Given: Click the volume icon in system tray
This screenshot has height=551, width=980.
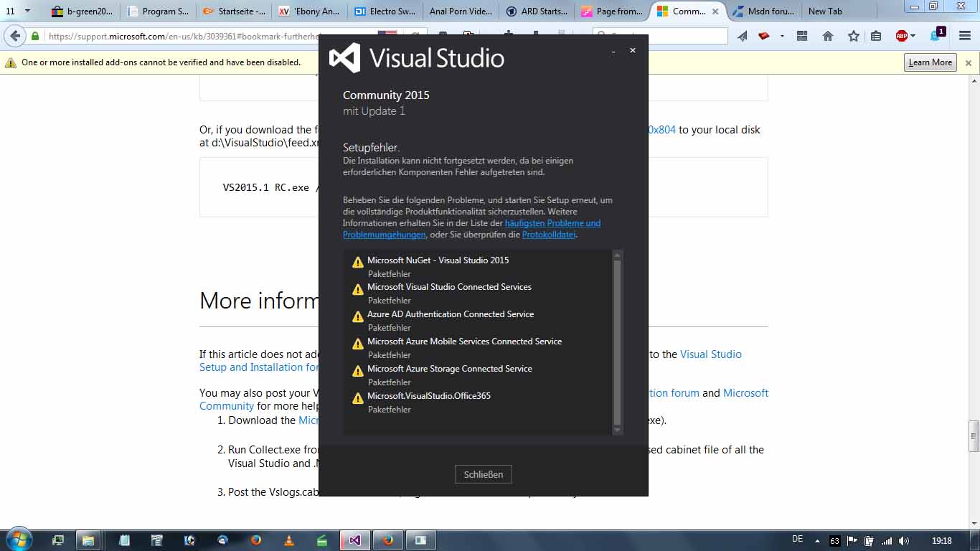Looking at the screenshot, I should click(904, 541).
